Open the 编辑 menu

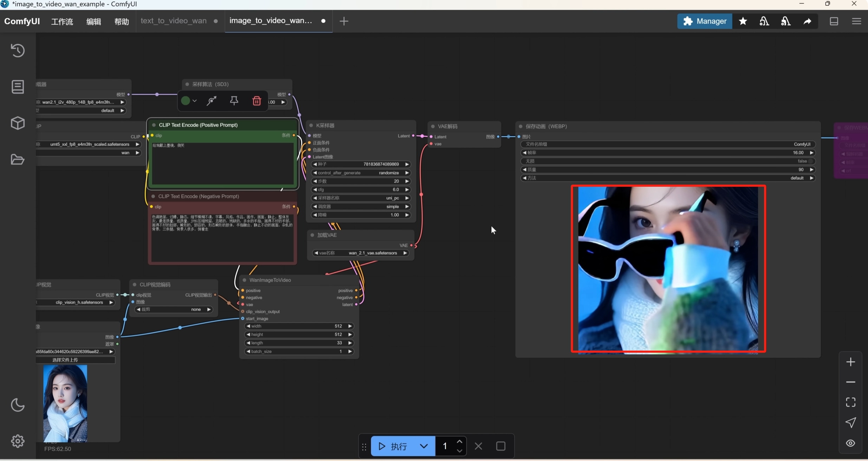(93, 22)
